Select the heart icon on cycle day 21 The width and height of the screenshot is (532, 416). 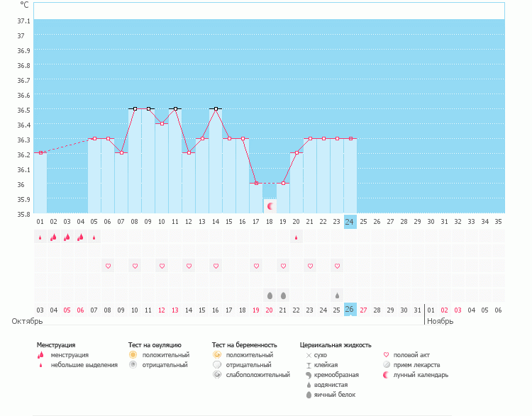point(310,266)
